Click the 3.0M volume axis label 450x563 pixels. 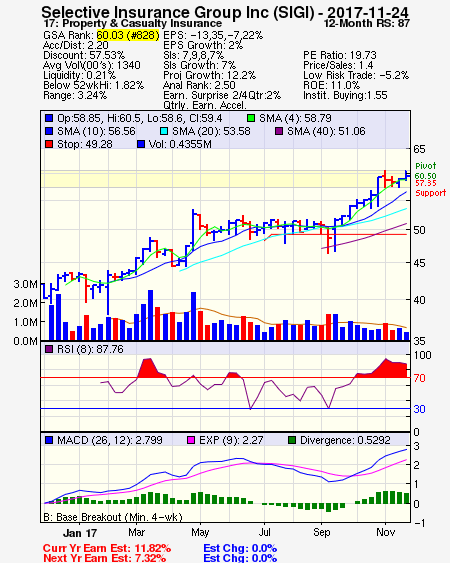click(x=25, y=284)
